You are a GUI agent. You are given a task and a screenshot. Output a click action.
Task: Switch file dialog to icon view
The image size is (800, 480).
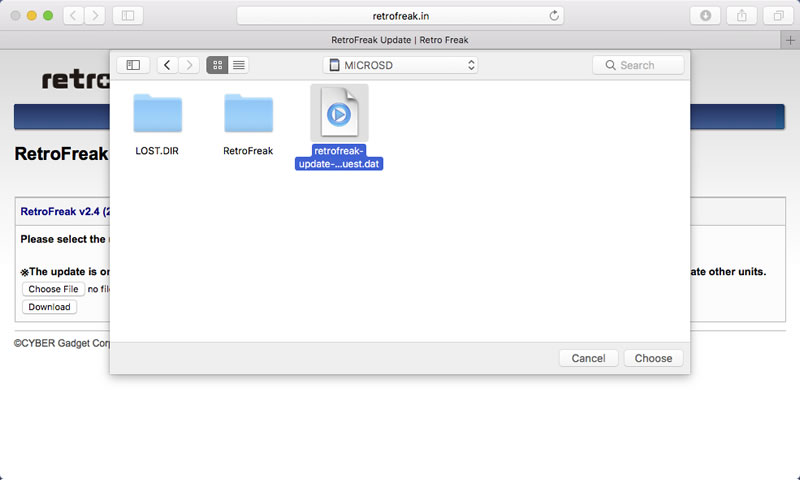(217, 65)
